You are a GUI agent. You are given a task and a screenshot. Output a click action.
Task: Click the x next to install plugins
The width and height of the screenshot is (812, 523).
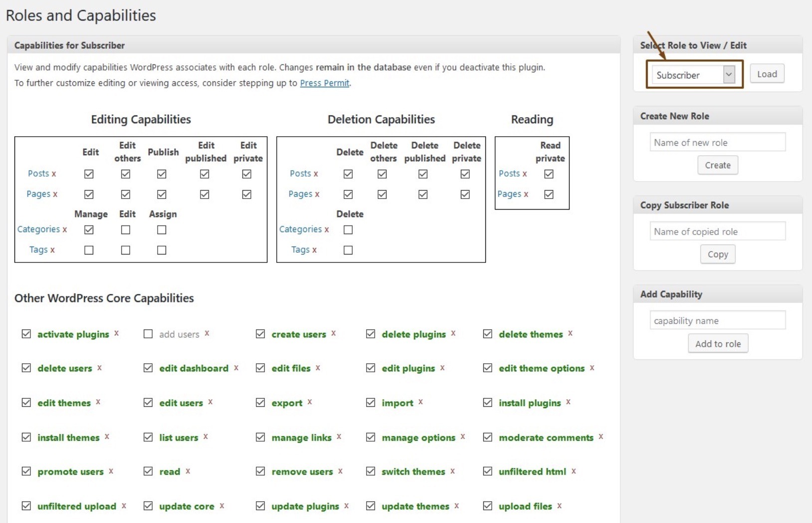coord(568,402)
